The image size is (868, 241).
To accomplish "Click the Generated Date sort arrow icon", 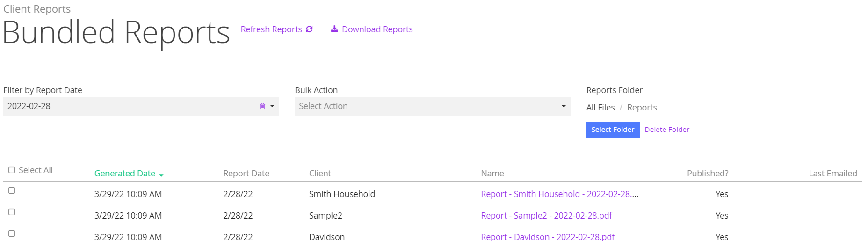I will [x=161, y=175].
